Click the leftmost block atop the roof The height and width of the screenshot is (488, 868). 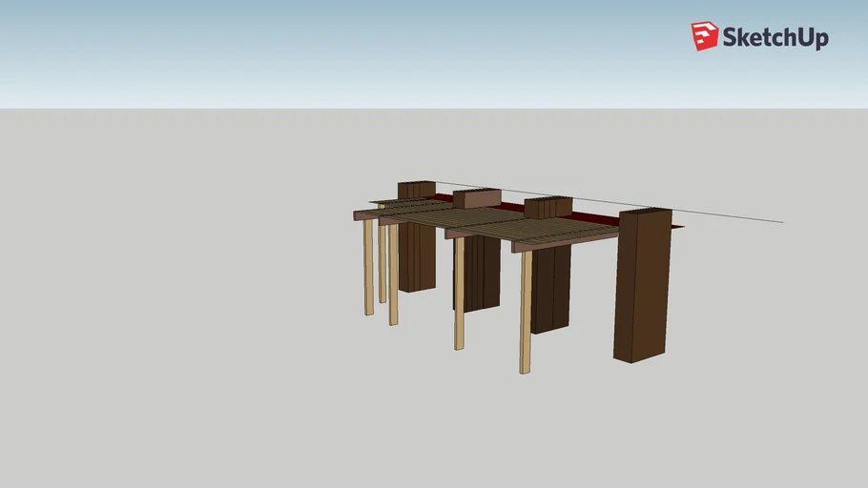[x=416, y=190]
